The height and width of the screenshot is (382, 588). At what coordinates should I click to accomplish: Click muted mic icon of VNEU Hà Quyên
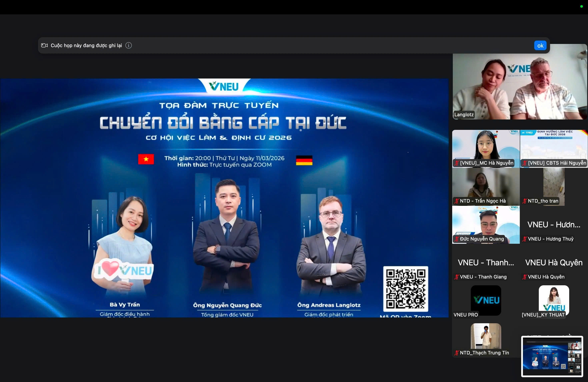(525, 277)
